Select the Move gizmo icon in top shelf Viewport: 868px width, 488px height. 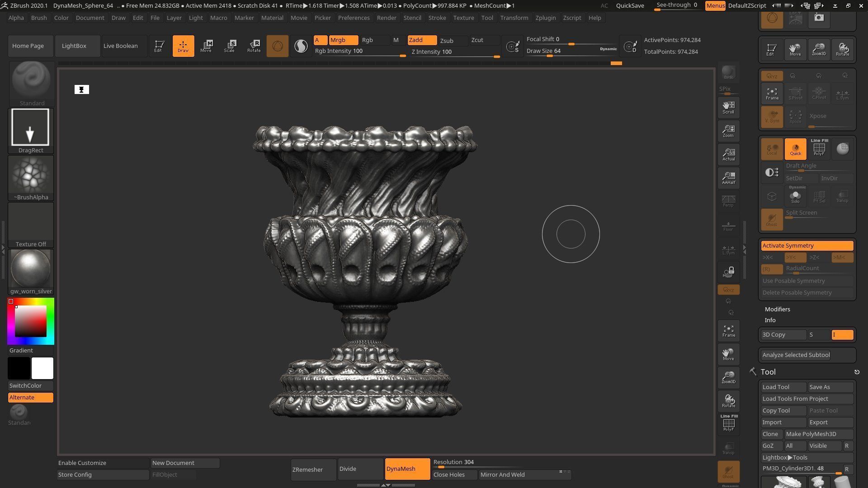coord(207,46)
